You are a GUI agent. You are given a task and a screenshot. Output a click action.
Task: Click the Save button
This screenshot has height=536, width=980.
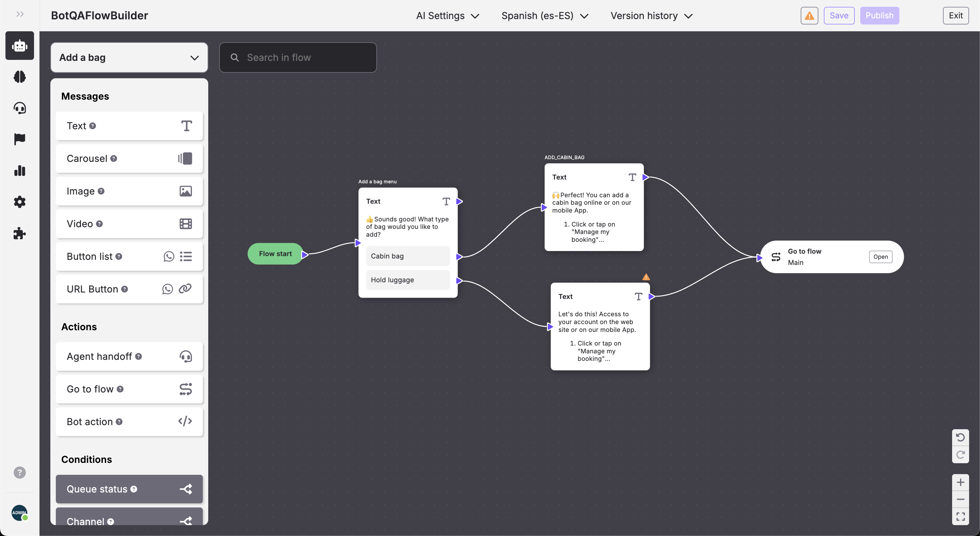pyautogui.click(x=839, y=16)
